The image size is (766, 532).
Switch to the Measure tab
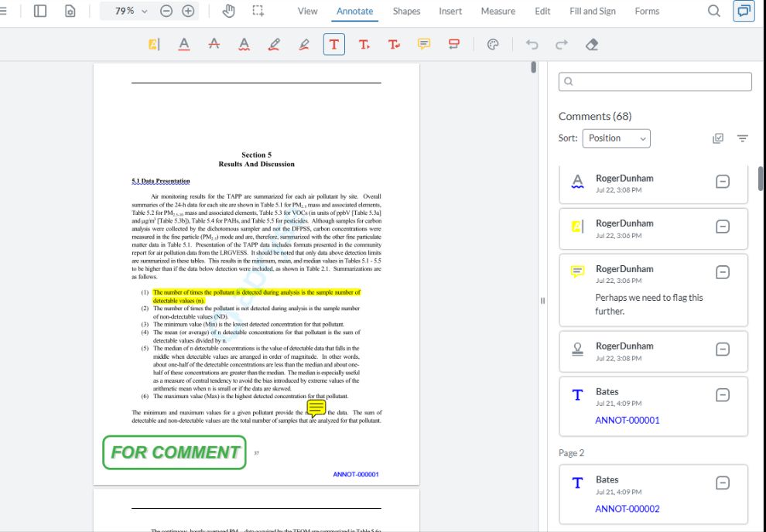pyautogui.click(x=498, y=12)
